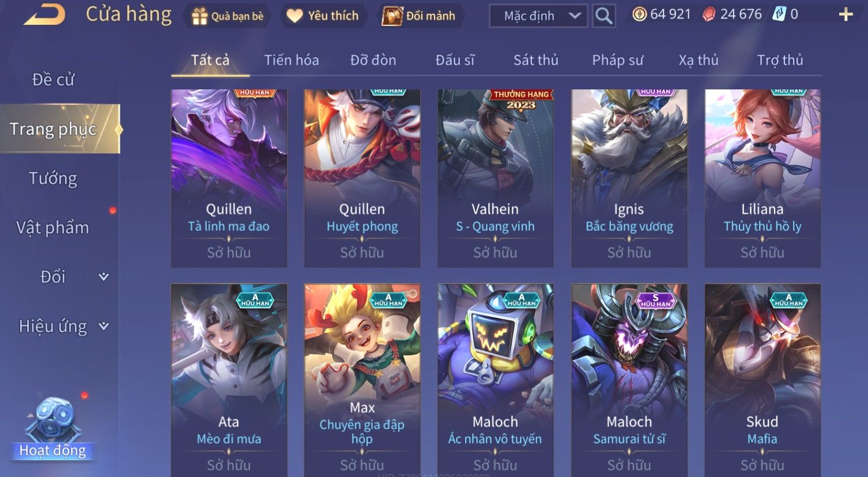Open Yêu thích heart favorites
This screenshot has height=477, width=868.
pos(295,16)
